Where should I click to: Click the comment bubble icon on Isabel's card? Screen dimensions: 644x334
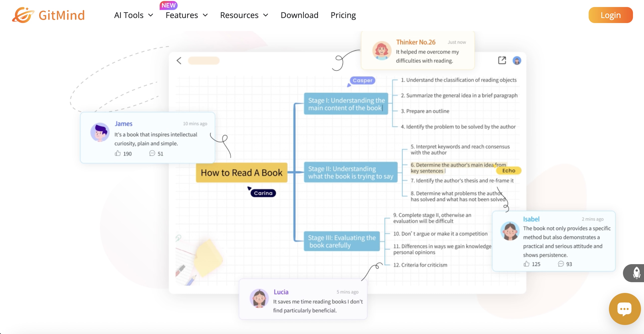[561, 264]
